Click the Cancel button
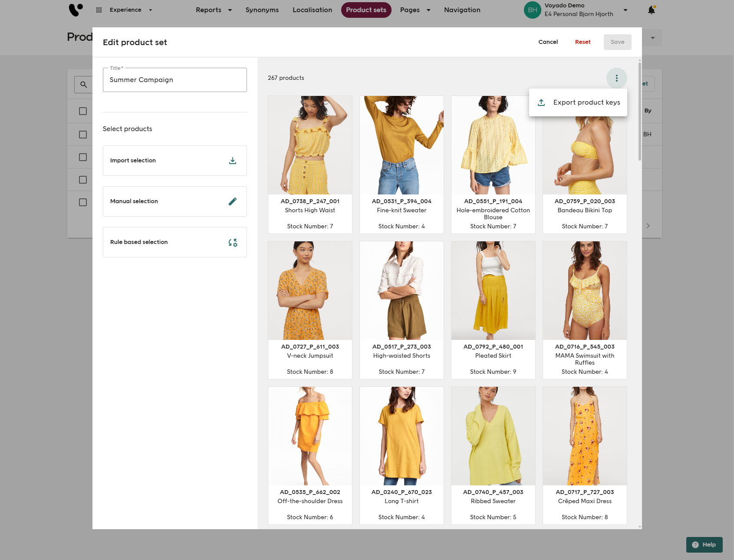The image size is (734, 560). [548, 42]
